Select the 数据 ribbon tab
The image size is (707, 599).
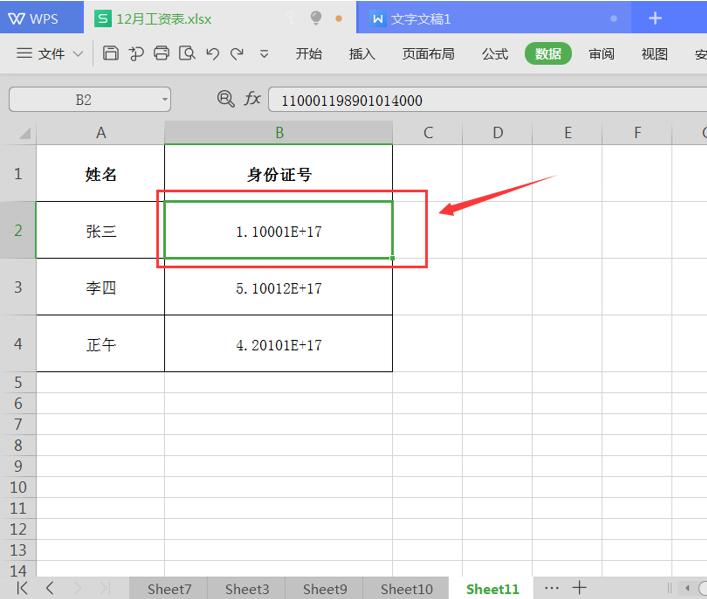548,54
